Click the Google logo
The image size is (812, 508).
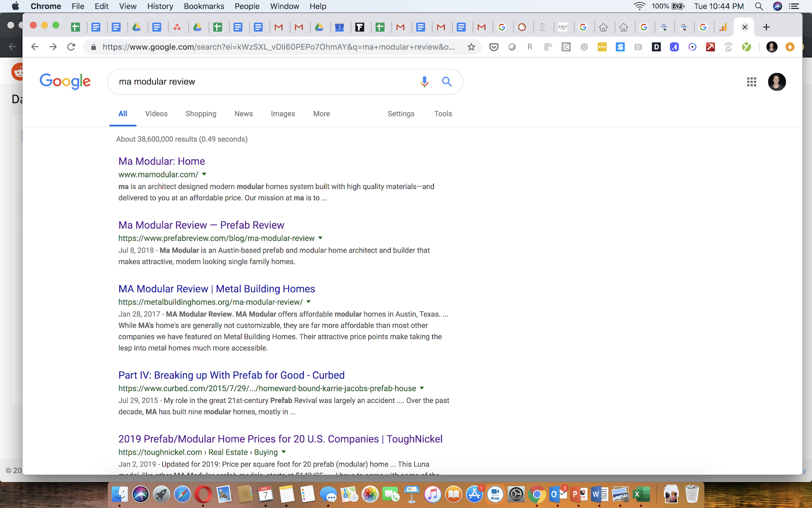coord(65,81)
